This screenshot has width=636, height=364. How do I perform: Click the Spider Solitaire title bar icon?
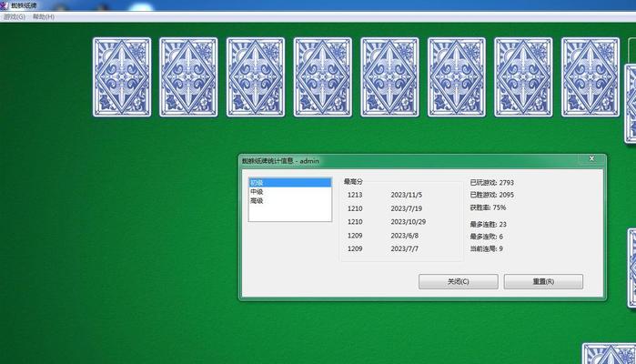pos(4,5)
